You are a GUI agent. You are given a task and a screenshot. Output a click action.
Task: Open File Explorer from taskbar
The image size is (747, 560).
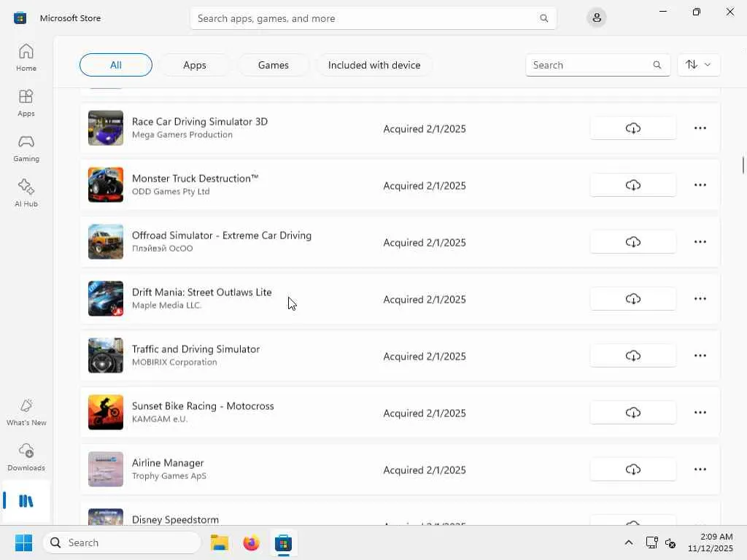coord(220,542)
